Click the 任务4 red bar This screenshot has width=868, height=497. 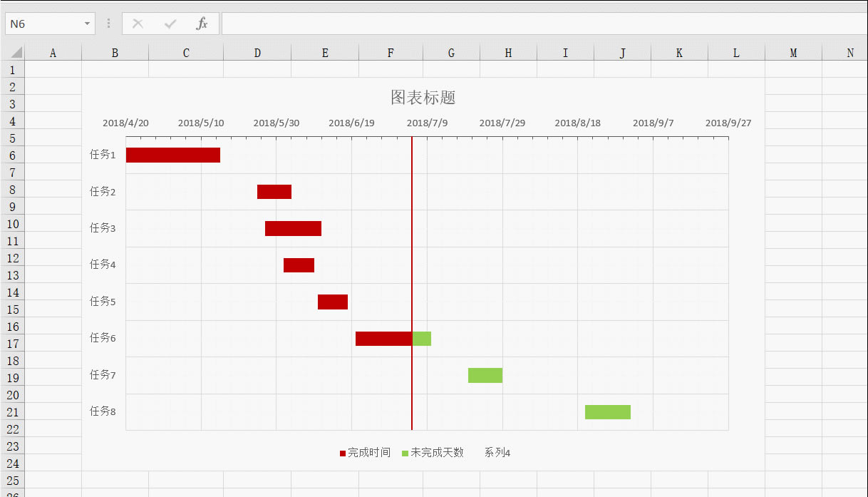(299, 265)
